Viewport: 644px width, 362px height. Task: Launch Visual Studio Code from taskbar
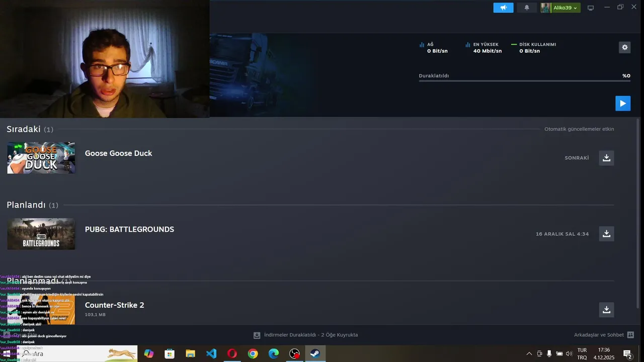(211, 354)
